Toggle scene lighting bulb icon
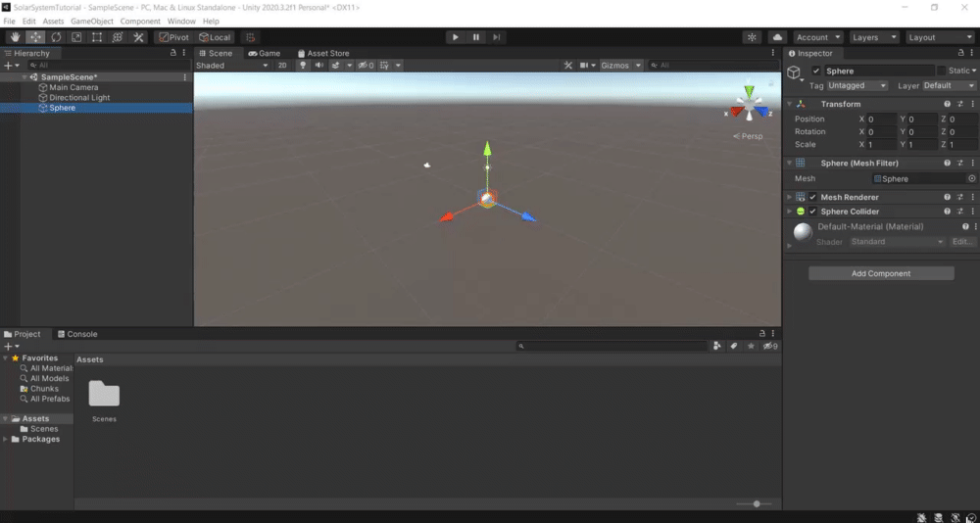 point(303,65)
